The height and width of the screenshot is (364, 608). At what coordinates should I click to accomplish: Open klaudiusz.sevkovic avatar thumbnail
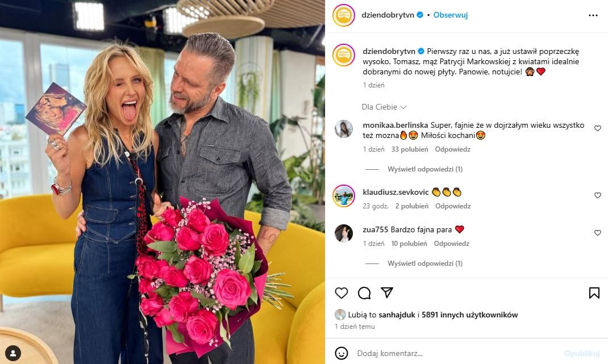point(344,196)
